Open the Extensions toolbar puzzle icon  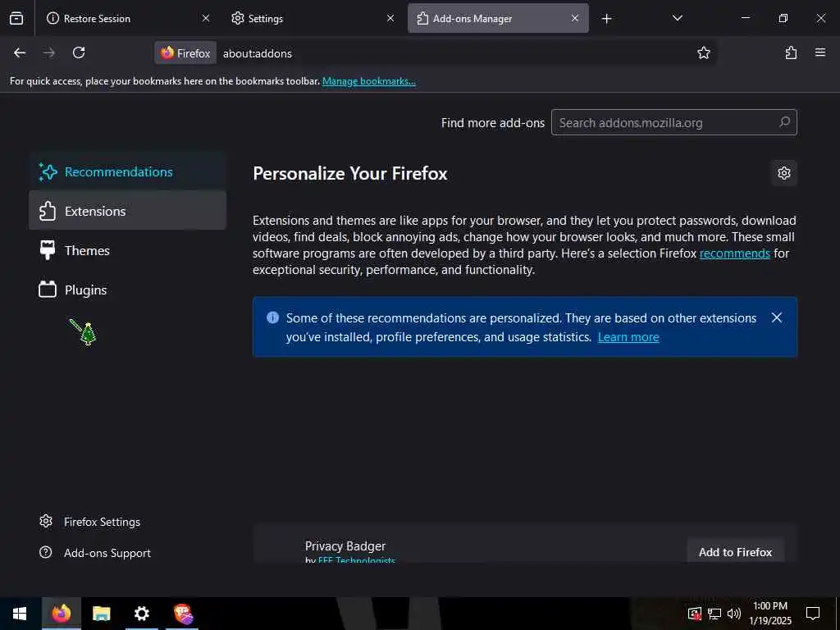click(792, 52)
